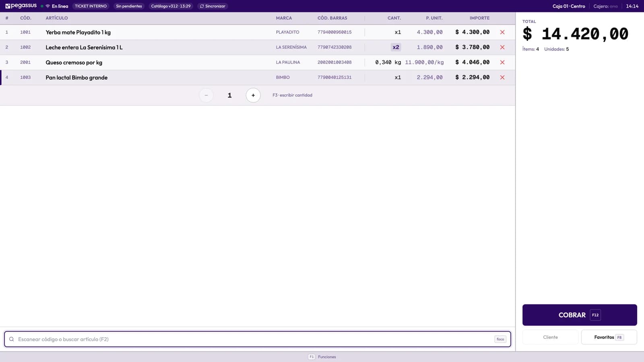
Task: Click article code 2001
Action: click(x=25, y=62)
